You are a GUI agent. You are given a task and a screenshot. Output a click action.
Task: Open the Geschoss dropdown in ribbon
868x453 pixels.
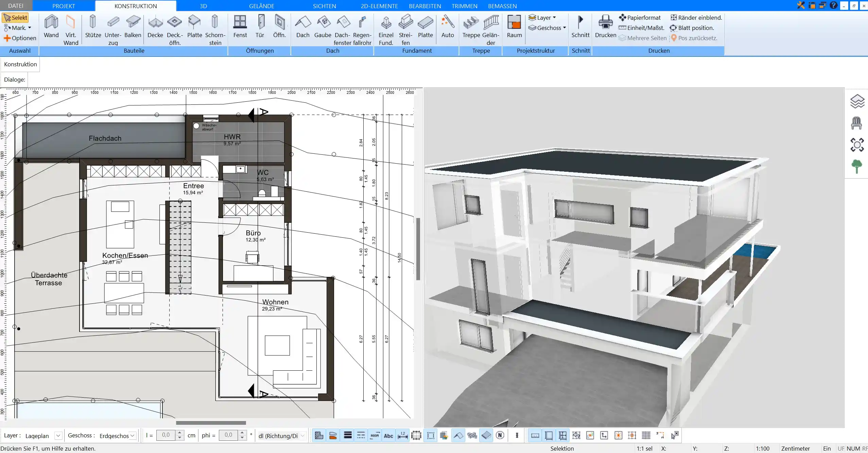click(547, 28)
